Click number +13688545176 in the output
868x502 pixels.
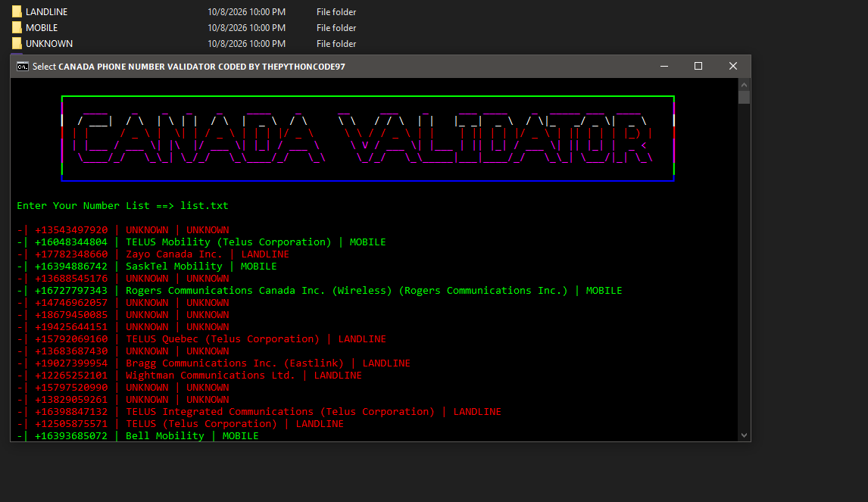(71, 279)
